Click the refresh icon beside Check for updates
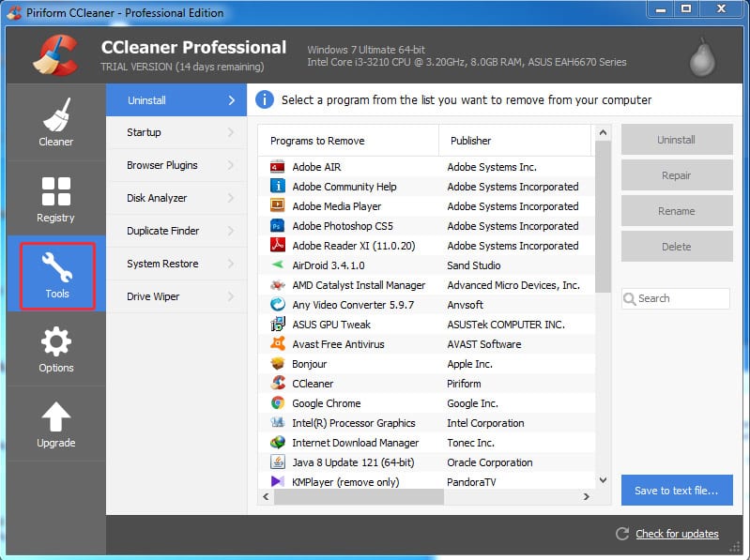 (621, 534)
